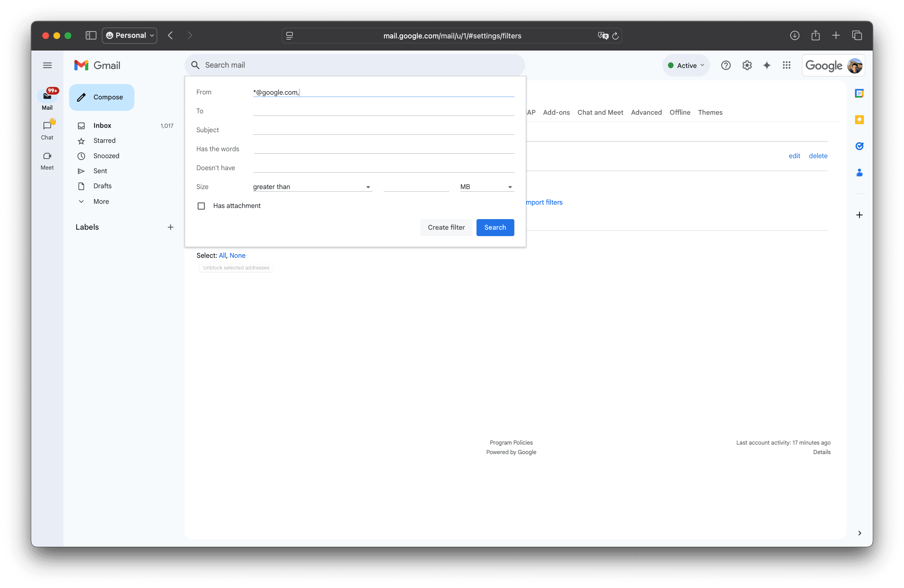Open the Themes settings tab

710,112
